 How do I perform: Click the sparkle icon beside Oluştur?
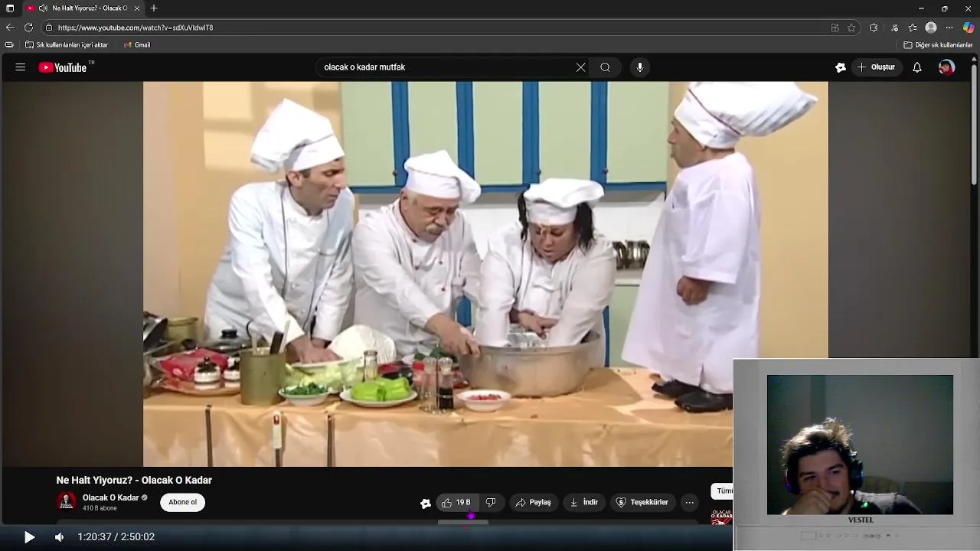[x=840, y=67]
